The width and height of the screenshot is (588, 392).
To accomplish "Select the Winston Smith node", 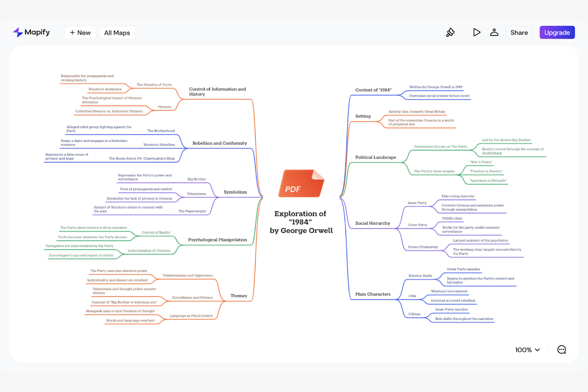I will coord(420,275).
